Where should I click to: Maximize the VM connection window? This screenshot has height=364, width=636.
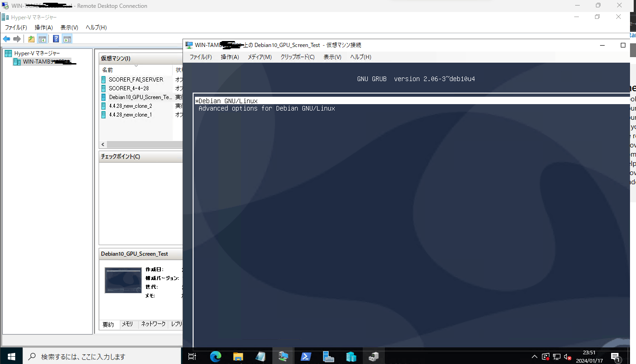pyautogui.click(x=623, y=45)
